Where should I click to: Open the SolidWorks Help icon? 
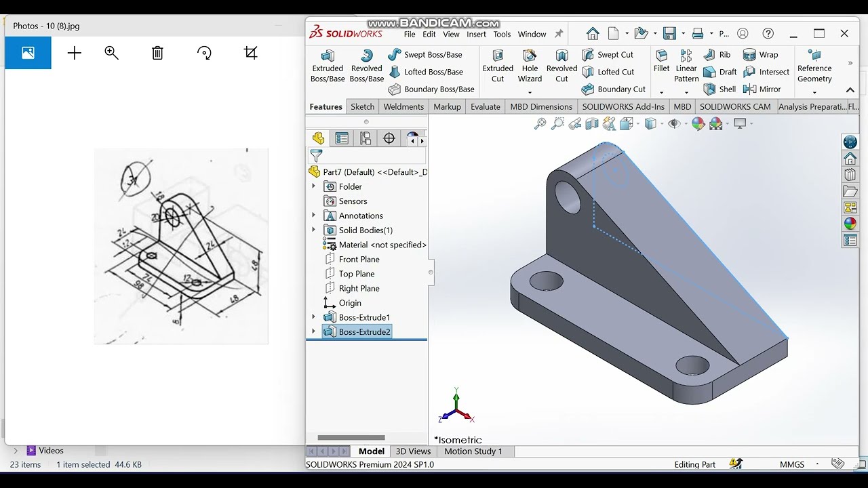coord(768,33)
